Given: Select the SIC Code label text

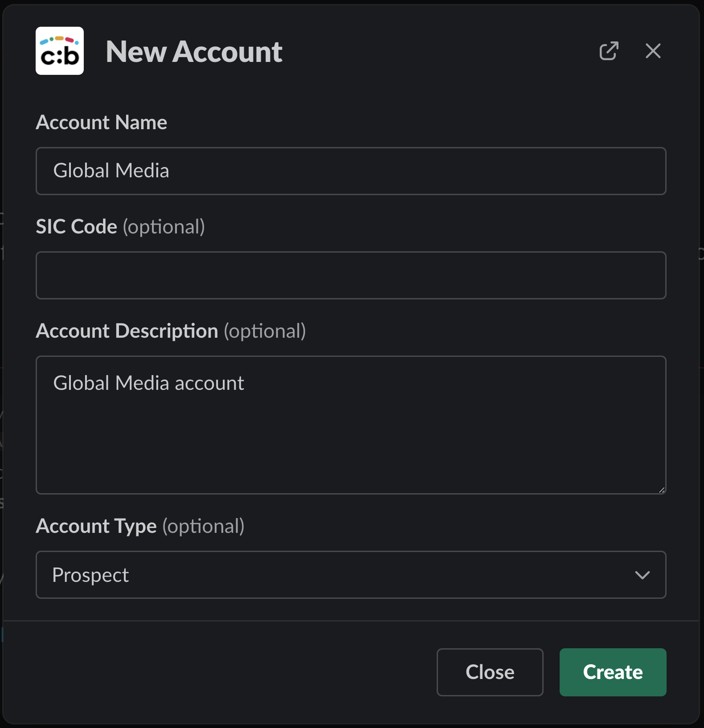Looking at the screenshot, I should [x=77, y=227].
